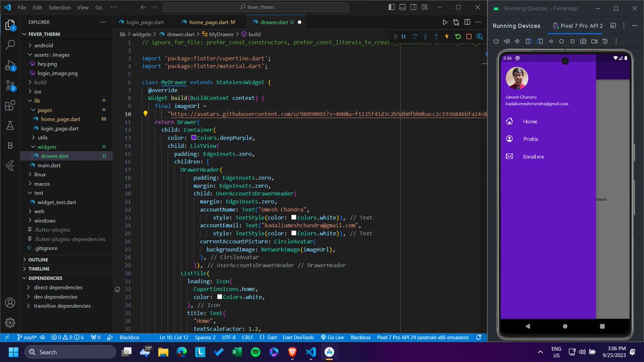Select the drawer.dart file in Explorer
Viewport: 644px width, 362px height.
point(54,156)
